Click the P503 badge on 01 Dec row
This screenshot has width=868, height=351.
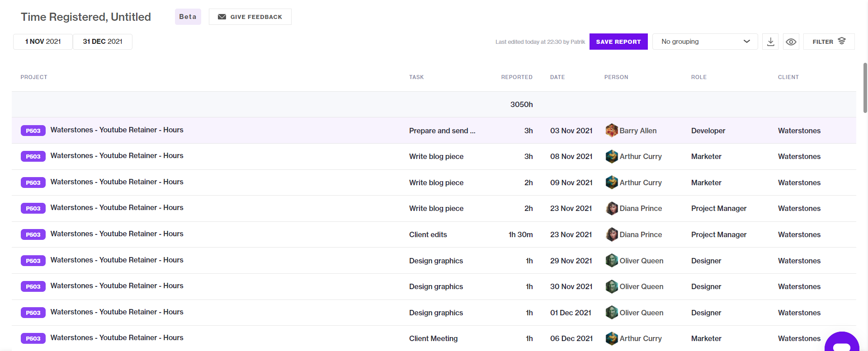click(33, 313)
